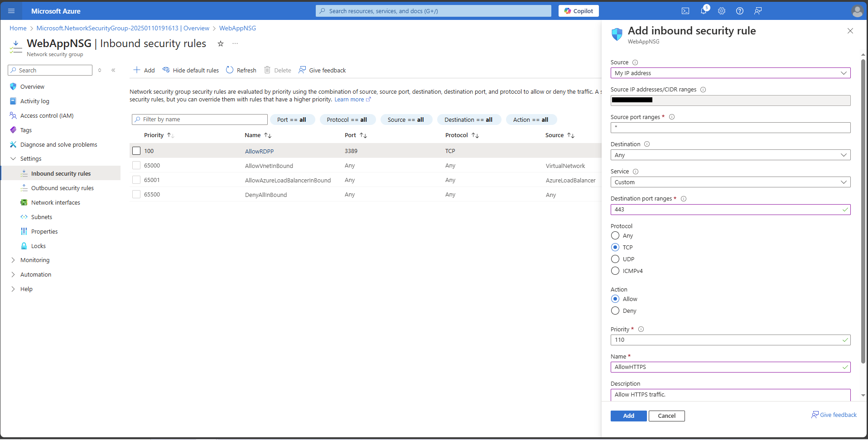Open Activity log in the sidebar
Image resolution: width=868 pixels, height=440 pixels.
coord(34,101)
